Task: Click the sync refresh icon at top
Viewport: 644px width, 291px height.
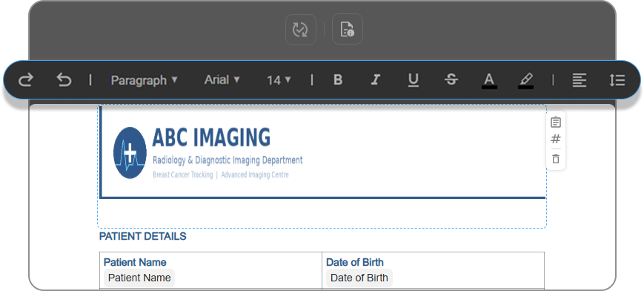Action: (x=301, y=30)
